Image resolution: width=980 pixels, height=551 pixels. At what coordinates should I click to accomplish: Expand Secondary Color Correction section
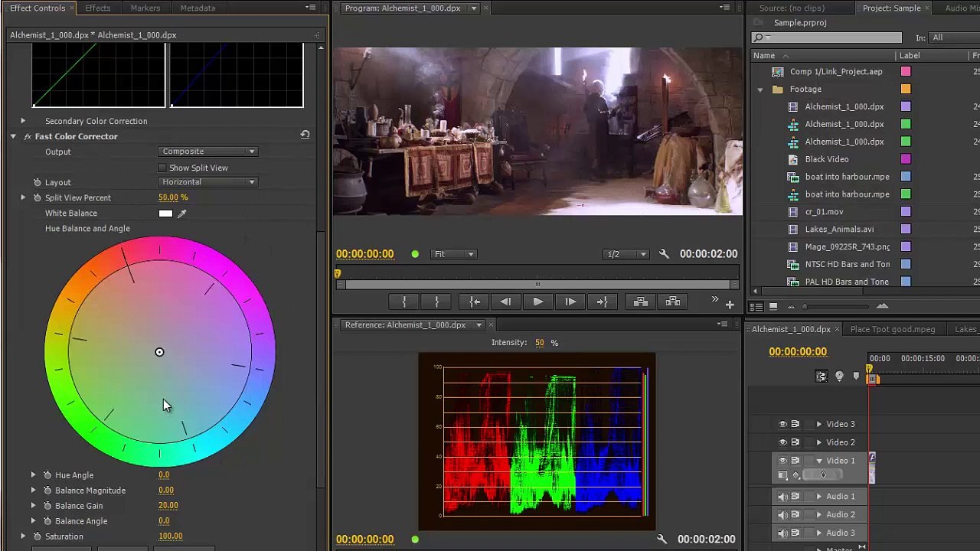(x=23, y=121)
